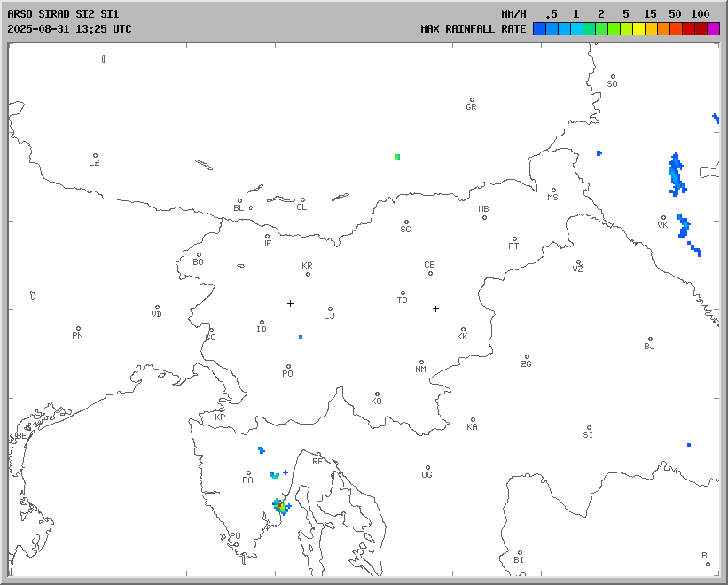Click the 'MM/H' unit label

click(513, 14)
